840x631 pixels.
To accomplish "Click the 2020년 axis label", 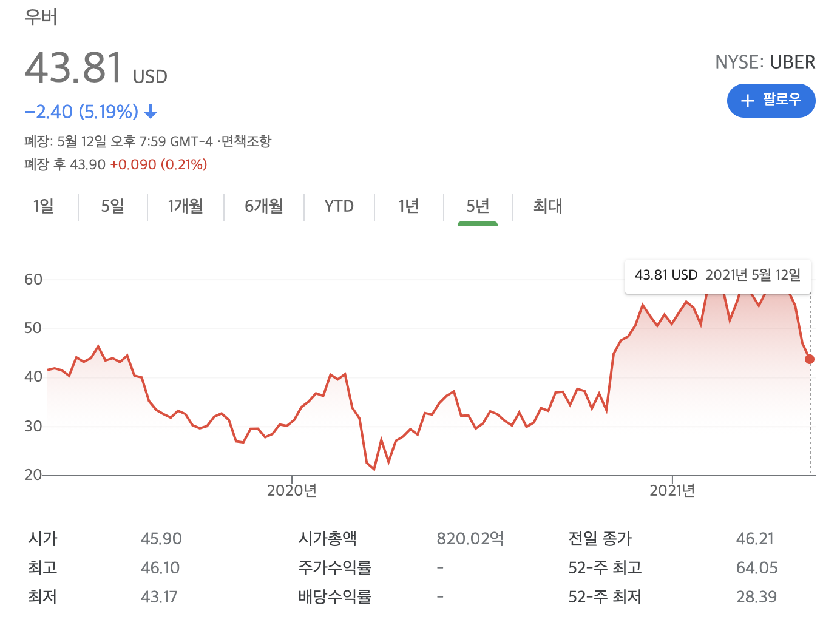I will coord(292,490).
